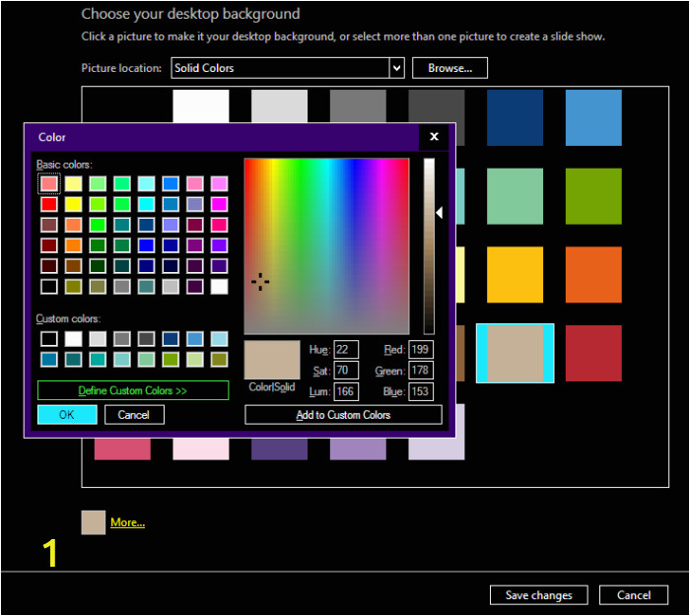
Task: Click the luminance slider bar
Action: [429, 246]
